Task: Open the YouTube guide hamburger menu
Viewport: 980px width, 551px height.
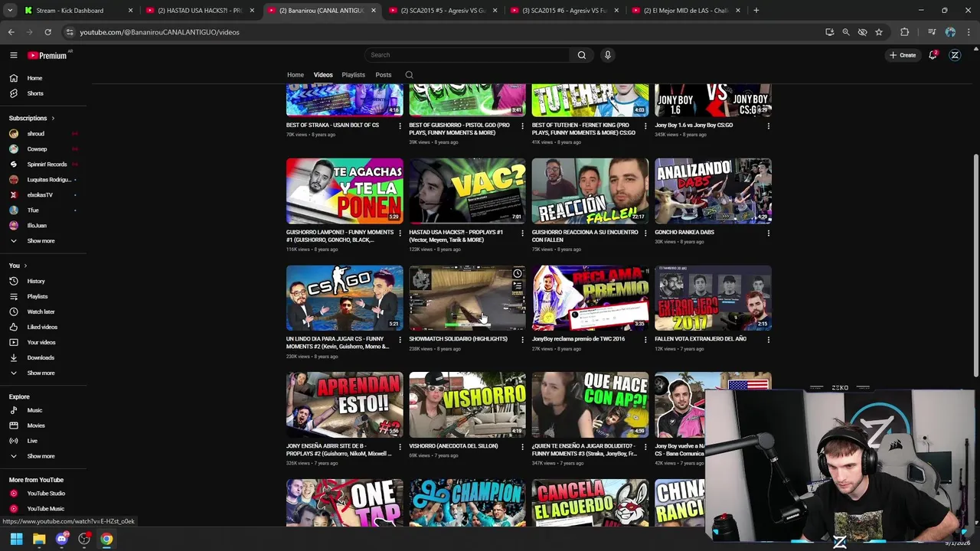Action: click(x=13, y=55)
